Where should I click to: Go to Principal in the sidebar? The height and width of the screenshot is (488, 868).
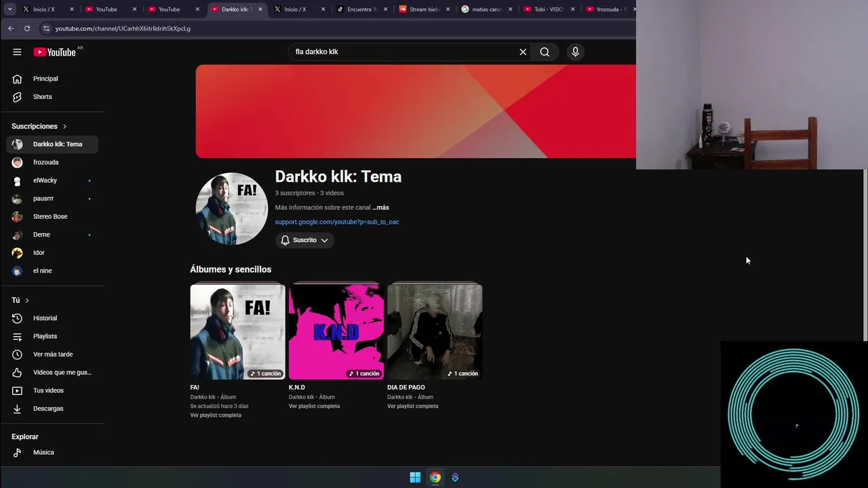52,79
